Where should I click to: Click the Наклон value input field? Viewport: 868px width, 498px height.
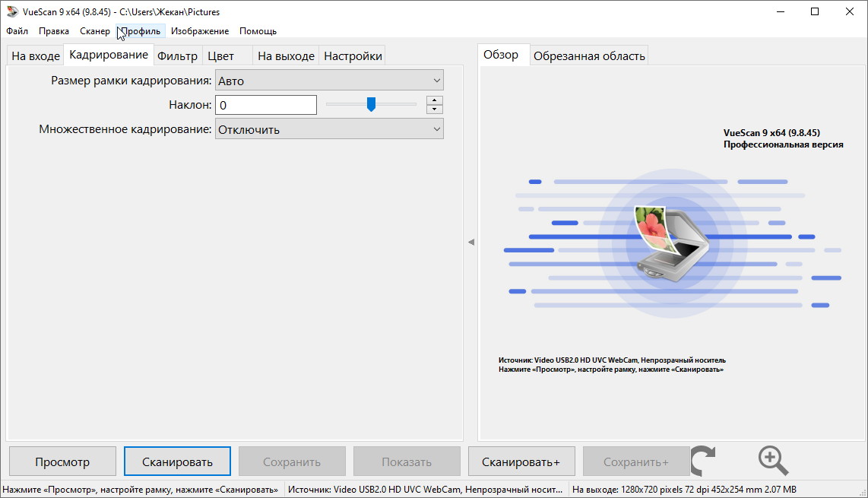266,105
